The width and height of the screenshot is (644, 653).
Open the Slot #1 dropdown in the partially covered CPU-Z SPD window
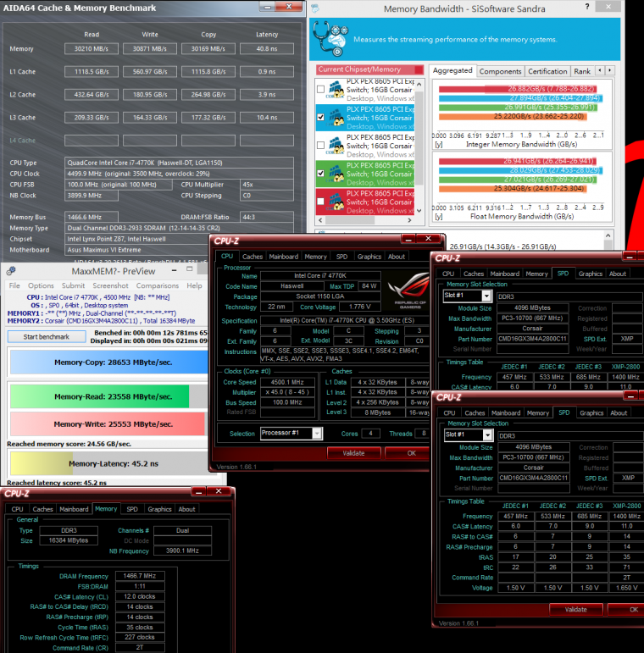coord(486,296)
